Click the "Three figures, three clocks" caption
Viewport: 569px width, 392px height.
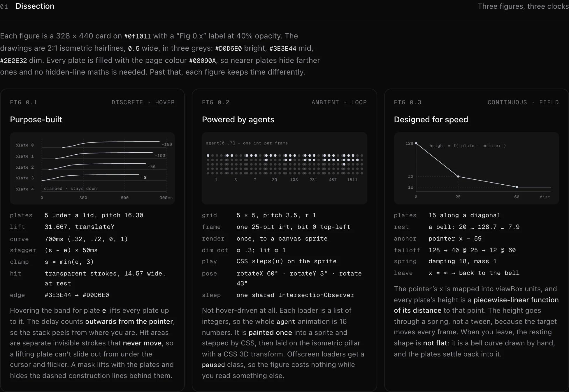tap(523, 6)
